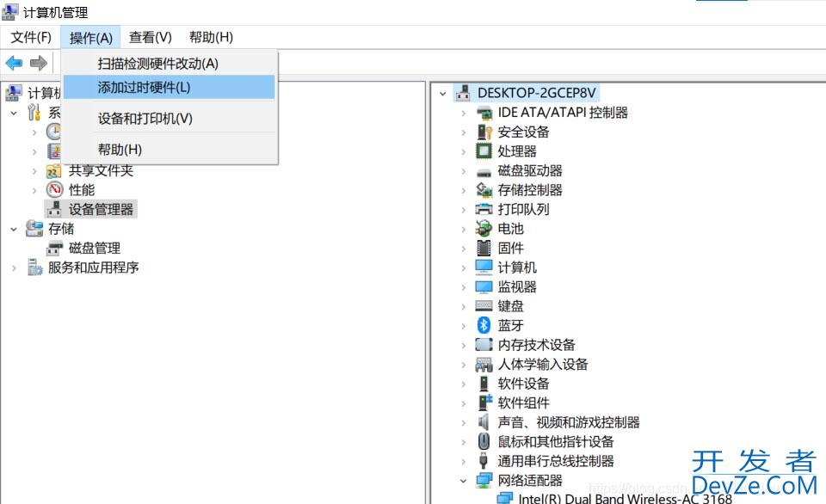Click the 蓝牙 Bluetooth icon
826x504 pixels.
[484, 325]
